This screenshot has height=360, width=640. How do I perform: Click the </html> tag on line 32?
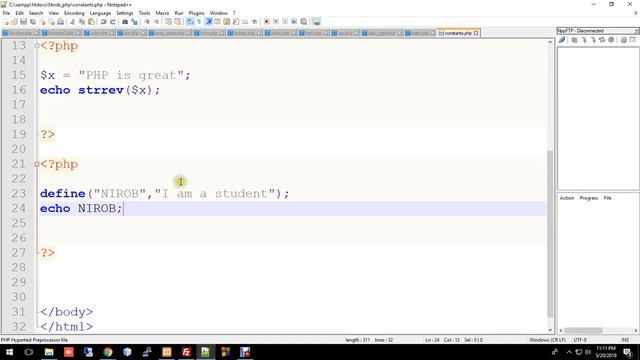[67, 327]
